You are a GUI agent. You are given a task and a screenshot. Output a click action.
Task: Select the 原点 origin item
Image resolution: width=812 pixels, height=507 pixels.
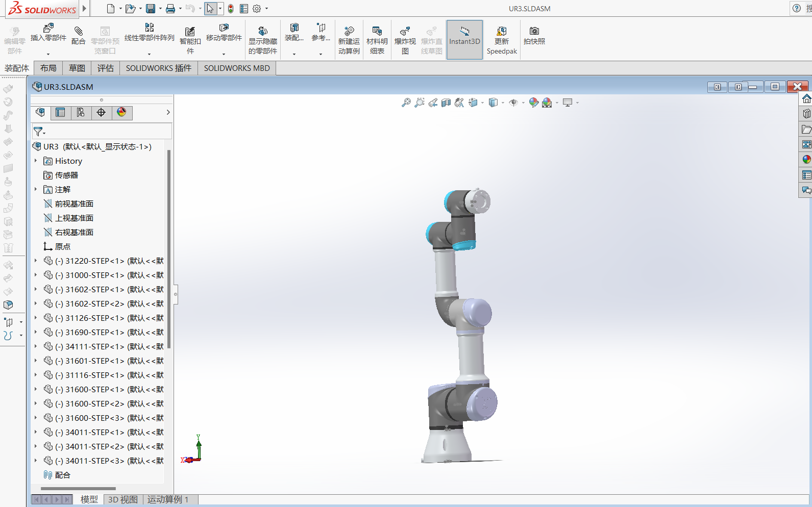pos(57,246)
